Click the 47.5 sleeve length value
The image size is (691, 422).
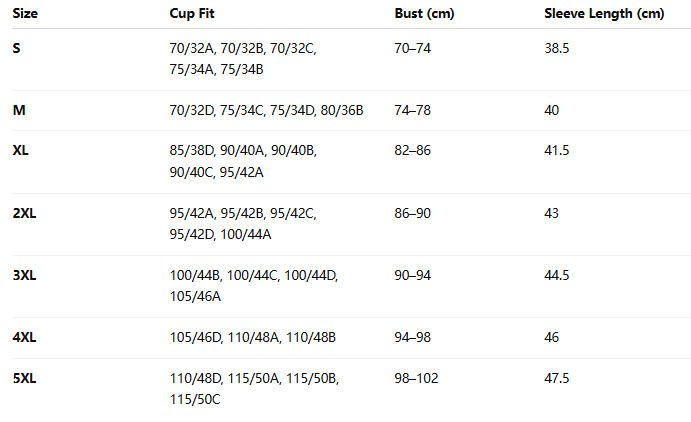point(557,378)
